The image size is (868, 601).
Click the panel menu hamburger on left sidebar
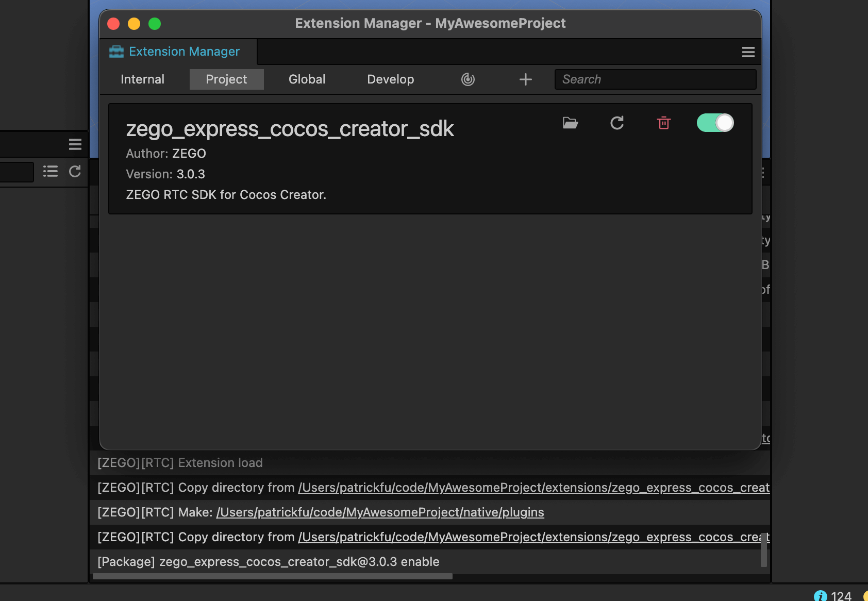(75, 144)
